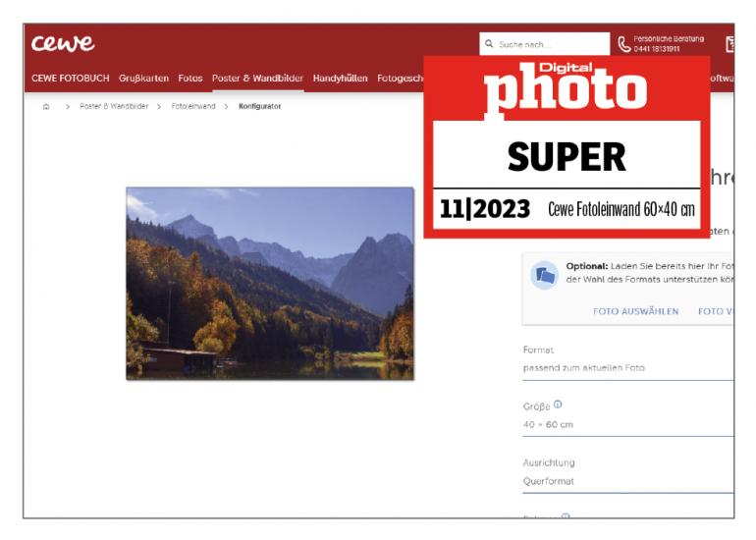The height and width of the screenshot is (540, 756).
Task: Click the phone consultation icon
Action: tap(623, 44)
